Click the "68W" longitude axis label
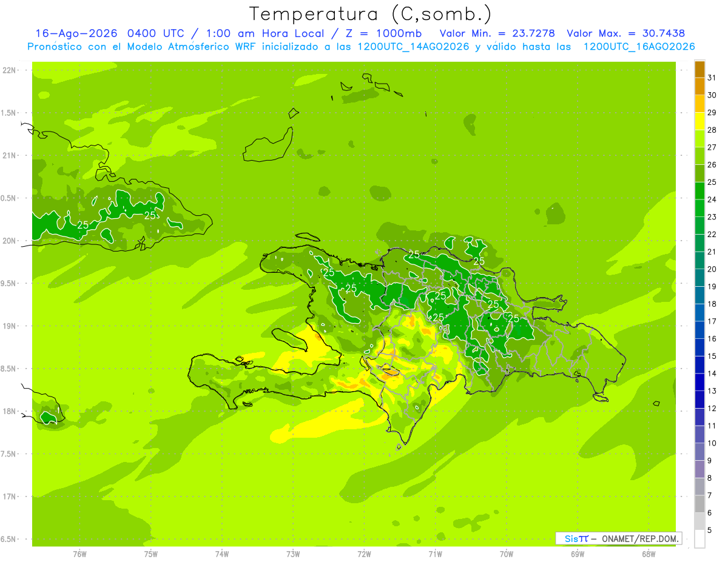This screenshot has width=728, height=562. [649, 554]
